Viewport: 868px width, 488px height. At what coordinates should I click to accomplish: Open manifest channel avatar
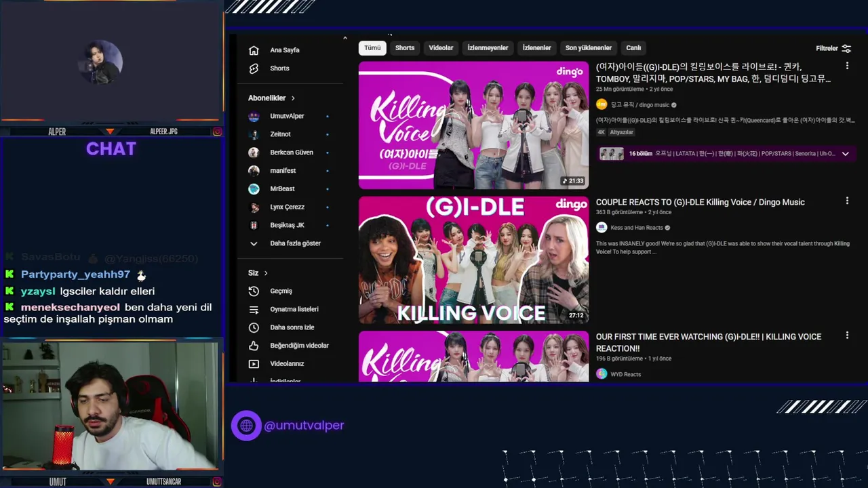pos(254,171)
